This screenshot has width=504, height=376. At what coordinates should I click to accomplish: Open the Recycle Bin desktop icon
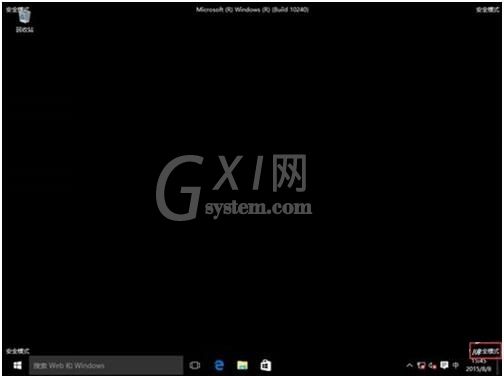click(x=24, y=20)
